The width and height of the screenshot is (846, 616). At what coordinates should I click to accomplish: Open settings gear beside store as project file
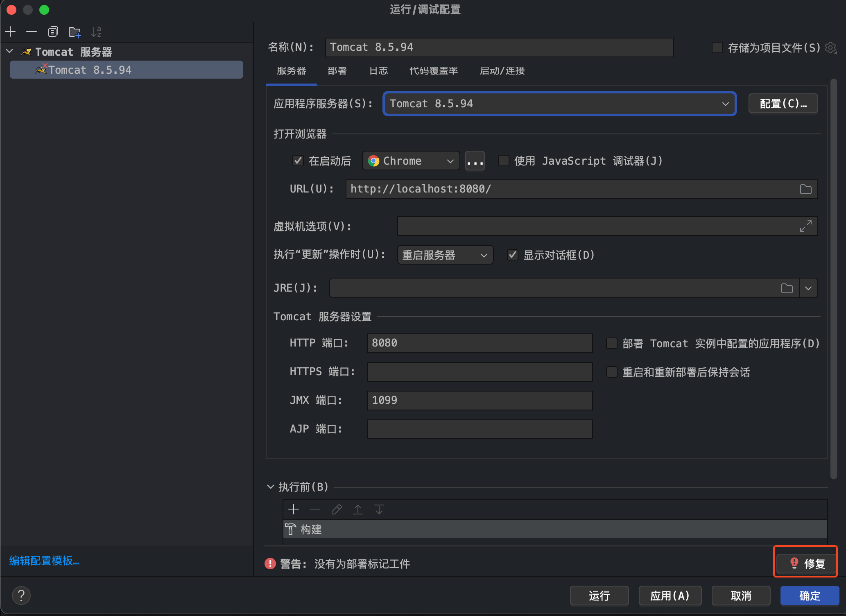click(830, 48)
